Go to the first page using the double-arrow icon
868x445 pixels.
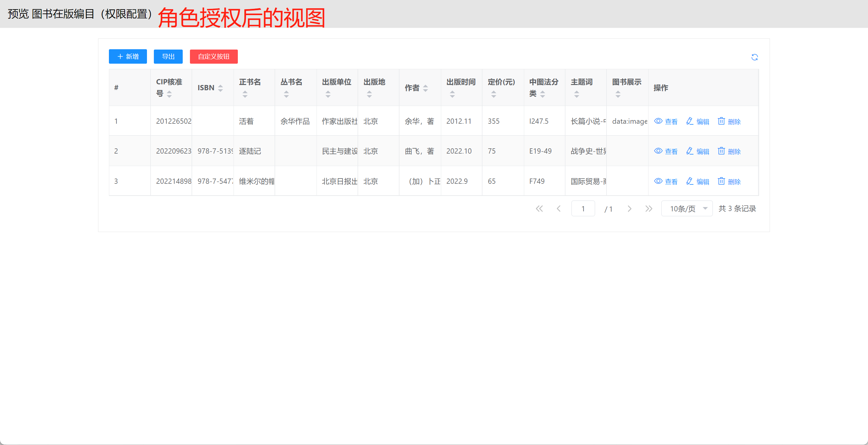coord(539,209)
